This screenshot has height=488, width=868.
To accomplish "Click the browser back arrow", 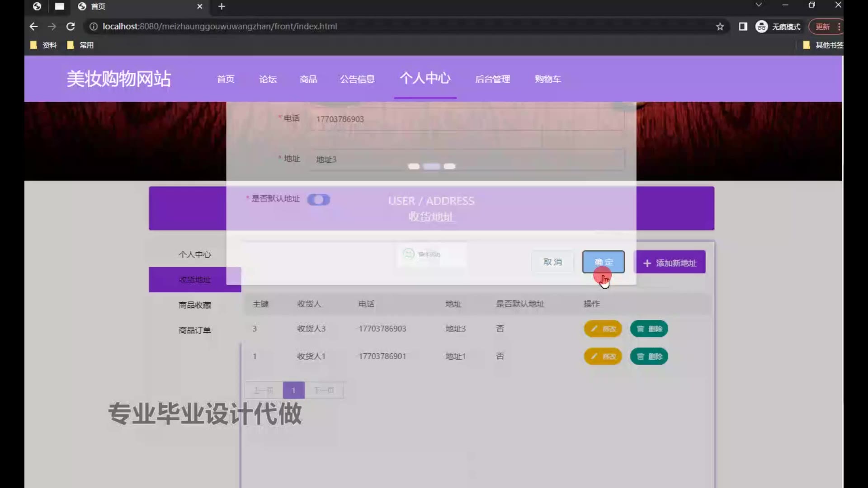I will point(33,27).
